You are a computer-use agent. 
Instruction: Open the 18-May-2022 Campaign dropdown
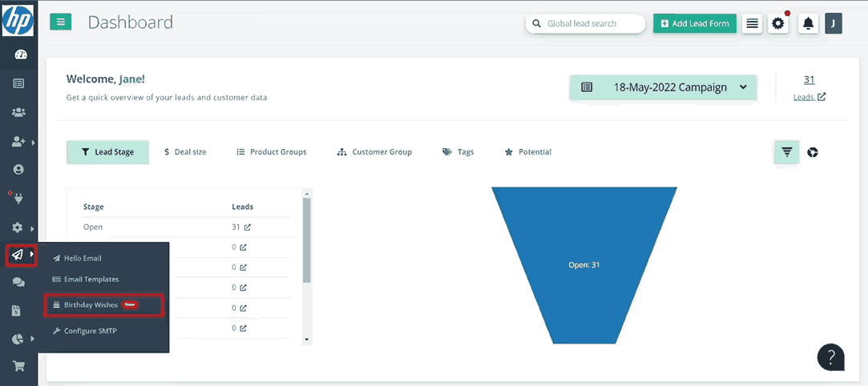pyautogui.click(x=663, y=87)
